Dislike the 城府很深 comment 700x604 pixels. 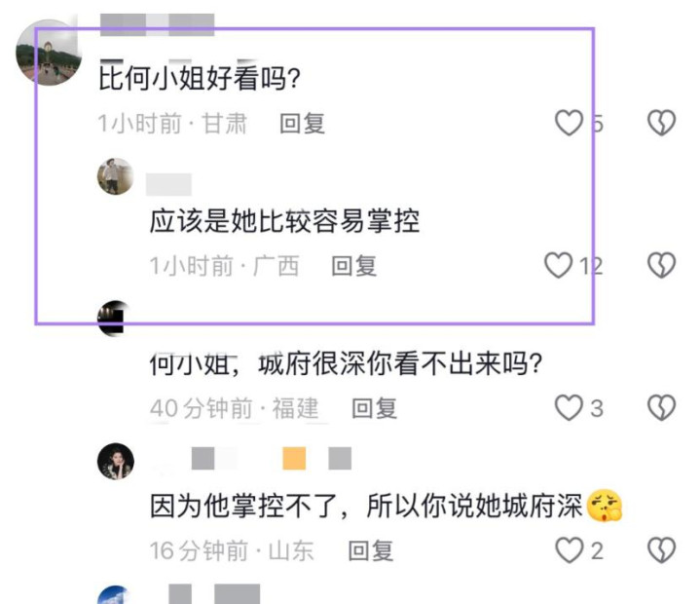coord(662,407)
